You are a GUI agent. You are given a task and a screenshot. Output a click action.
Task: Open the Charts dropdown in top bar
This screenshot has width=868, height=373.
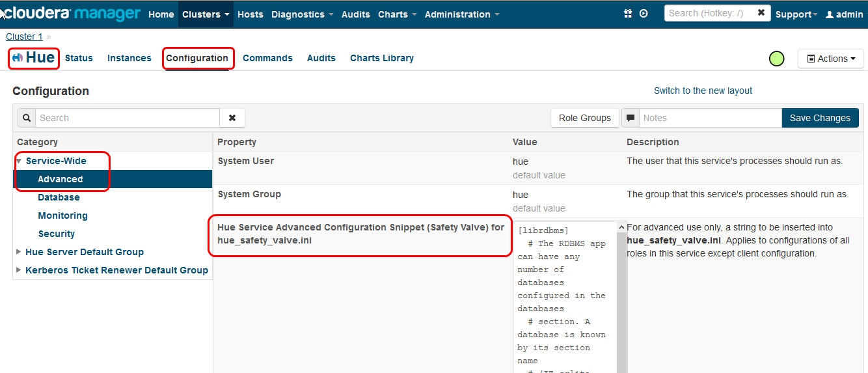point(398,14)
